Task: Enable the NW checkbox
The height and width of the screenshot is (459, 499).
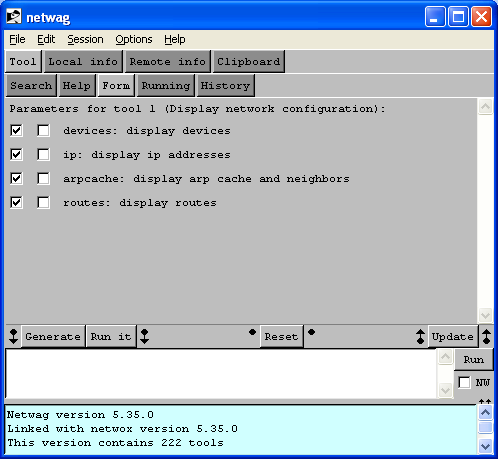Action: tap(464, 382)
